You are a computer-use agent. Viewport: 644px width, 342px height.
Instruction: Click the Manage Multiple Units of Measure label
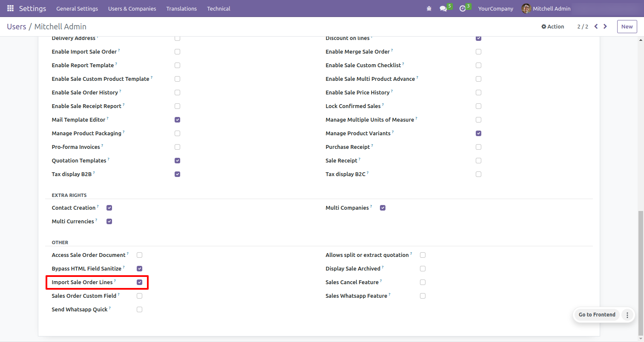(x=370, y=120)
